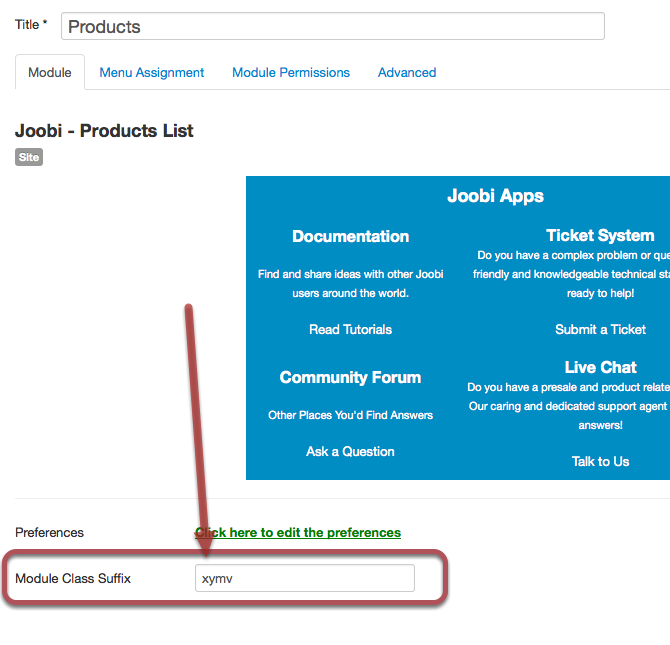Screen dimensions: 670x645
Task: Click the Live Chat heading
Action: (x=600, y=367)
